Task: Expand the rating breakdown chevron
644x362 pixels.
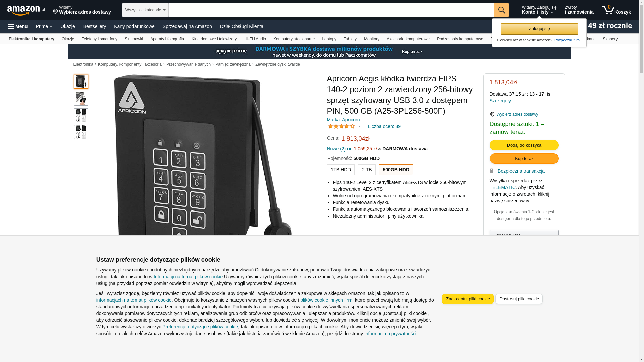Action: tap(359, 127)
